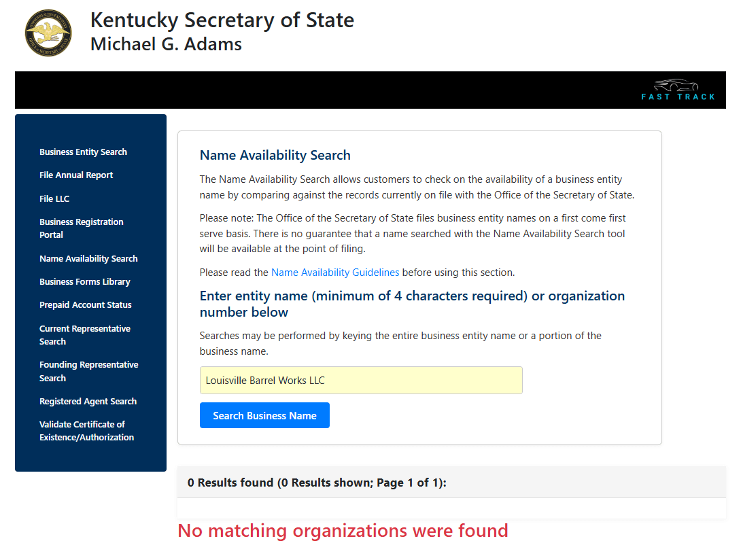Open the File LLC page
The width and height of the screenshot is (741, 560).
tap(54, 198)
